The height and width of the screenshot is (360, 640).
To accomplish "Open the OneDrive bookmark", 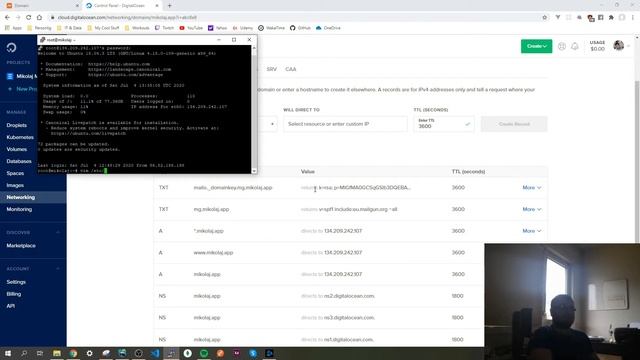I will (x=328, y=28).
